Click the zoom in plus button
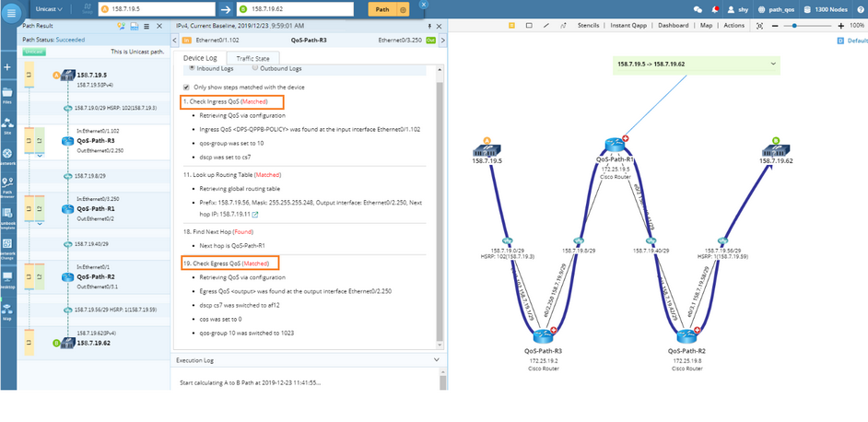Viewport: 868px width, 422px height. point(841,26)
